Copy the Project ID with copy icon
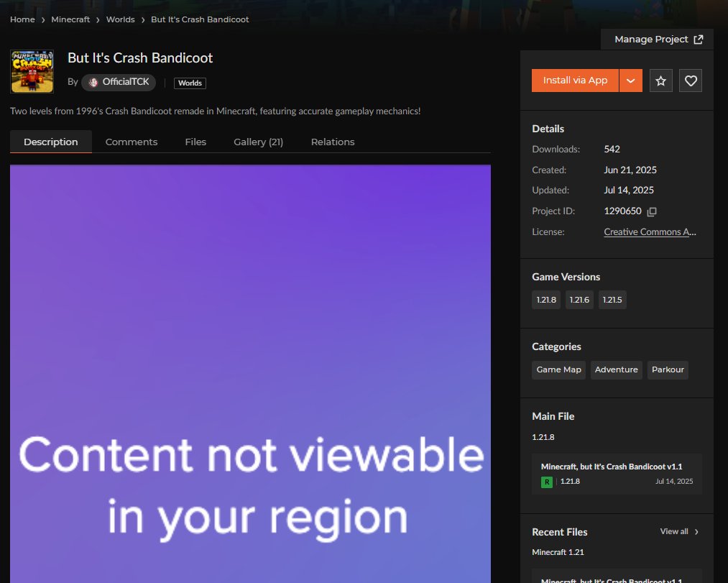 pyautogui.click(x=652, y=212)
